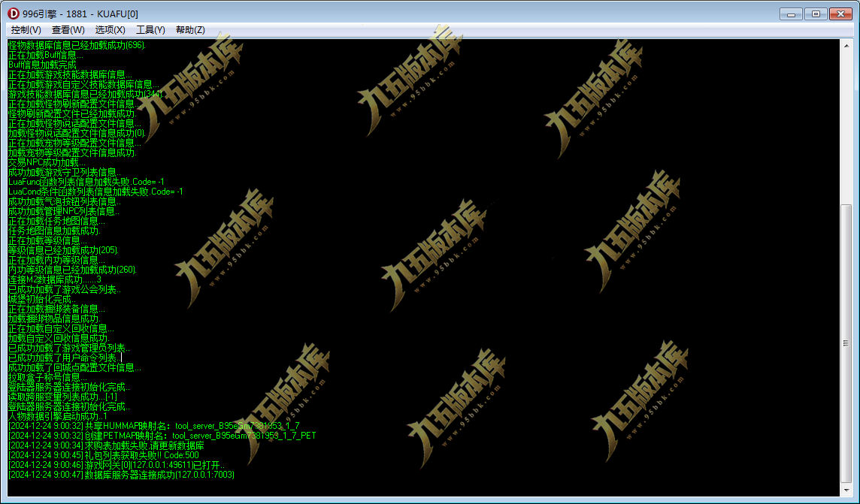Click log line 'LuaCond条件函数列表信息加载失败.Code= -1'
Image resolution: width=860 pixels, height=504 pixels.
pos(95,192)
